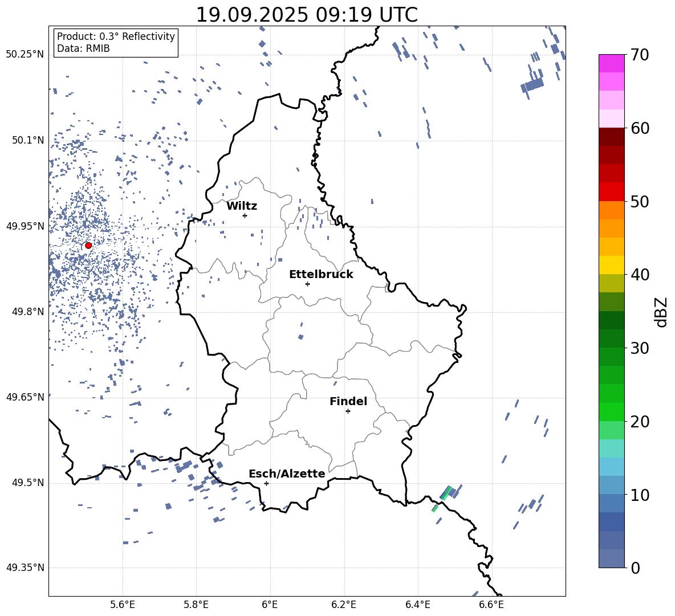Click the slate-blue bottom colorbar segment
The image size is (675, 616).
[x=611, y=558]
